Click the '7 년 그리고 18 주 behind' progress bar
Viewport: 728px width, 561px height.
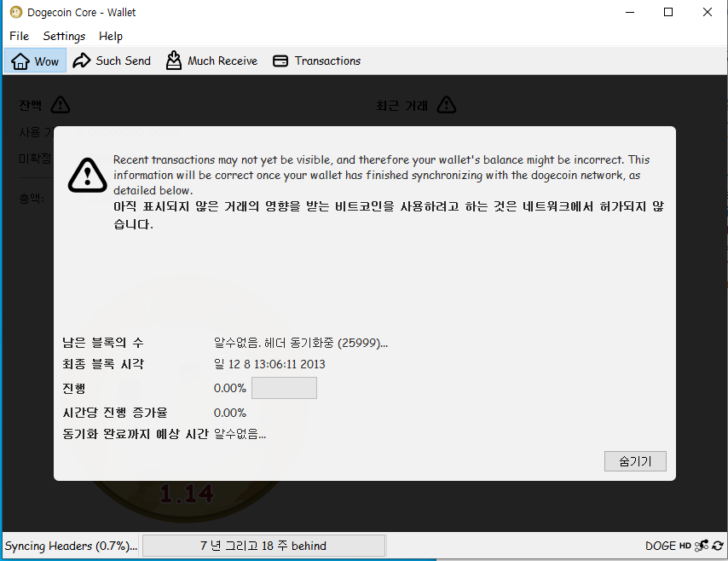263,546
